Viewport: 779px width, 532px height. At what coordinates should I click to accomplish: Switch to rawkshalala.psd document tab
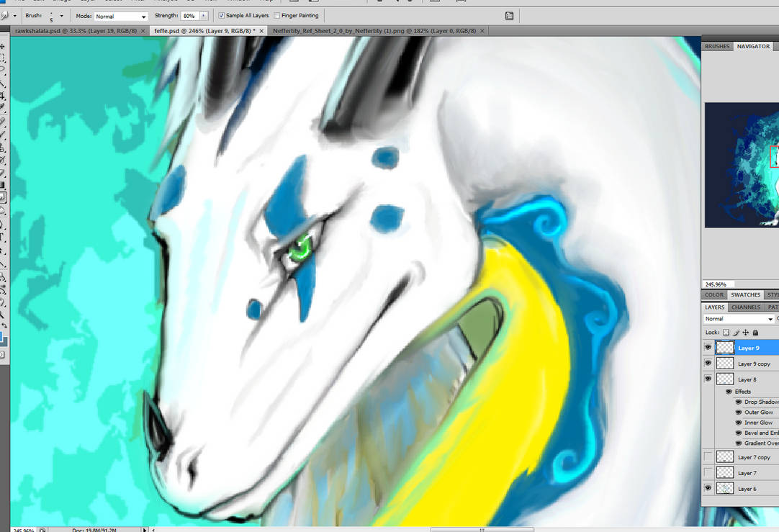[x=76, y=31]
